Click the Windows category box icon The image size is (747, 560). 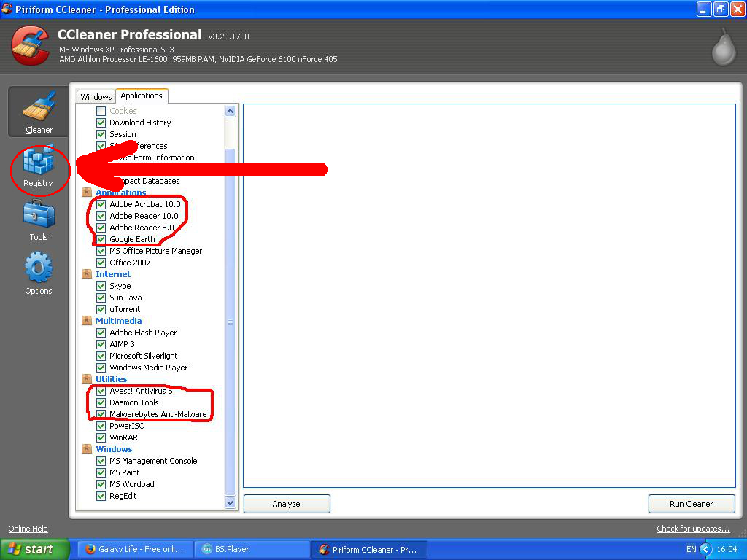pos(87,449)
